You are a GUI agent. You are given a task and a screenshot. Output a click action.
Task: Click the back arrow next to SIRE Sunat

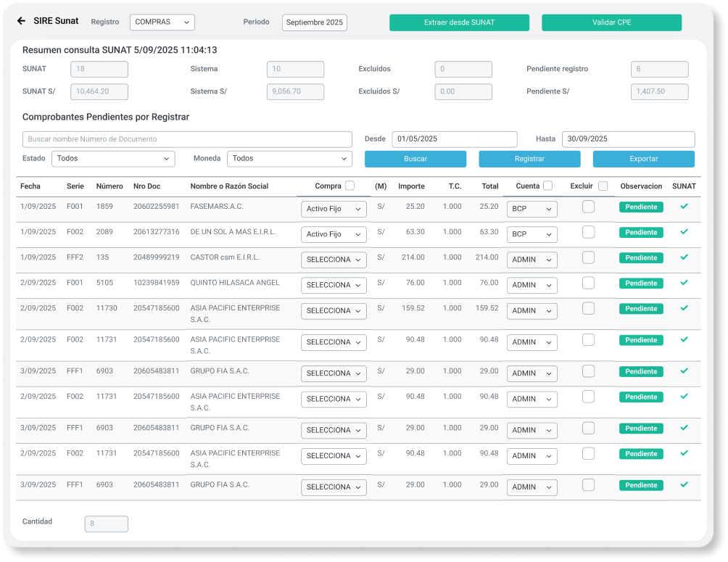[20, 21]
